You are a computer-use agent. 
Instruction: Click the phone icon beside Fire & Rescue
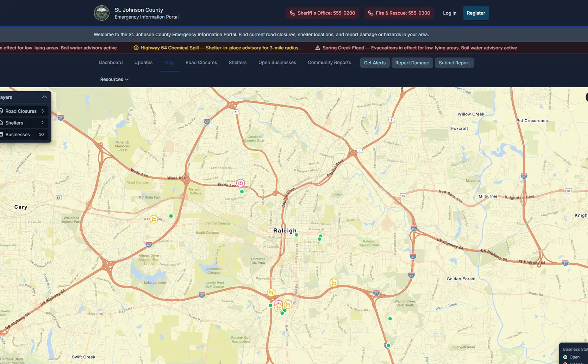[371, 13]
